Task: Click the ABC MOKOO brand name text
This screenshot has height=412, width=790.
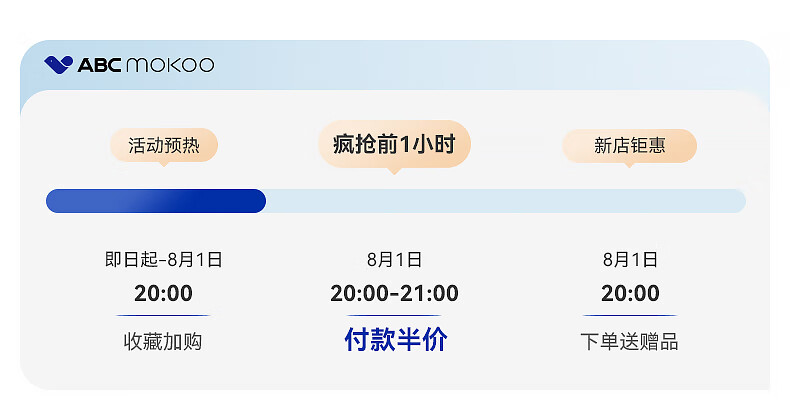Action: [x=146, y=65]
